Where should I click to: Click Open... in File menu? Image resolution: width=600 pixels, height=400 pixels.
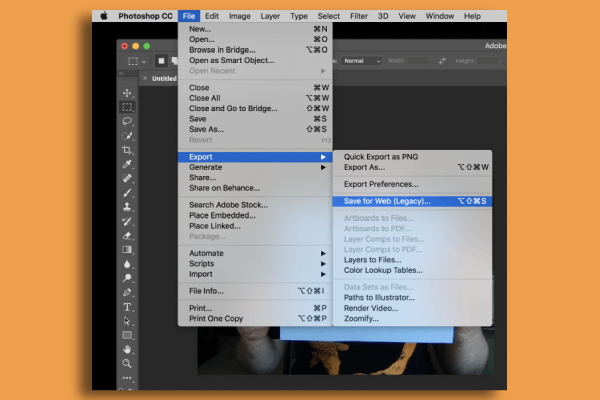(x=255, y=39)
